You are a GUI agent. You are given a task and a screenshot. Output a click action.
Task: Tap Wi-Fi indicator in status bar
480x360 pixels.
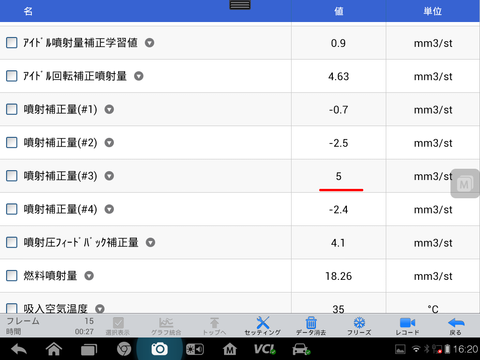tap(416, 349)
